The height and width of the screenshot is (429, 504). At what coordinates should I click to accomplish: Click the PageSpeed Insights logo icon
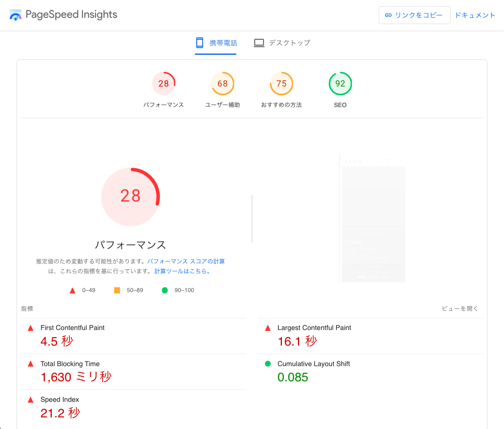pyautogui.click(x=16, y=15)
